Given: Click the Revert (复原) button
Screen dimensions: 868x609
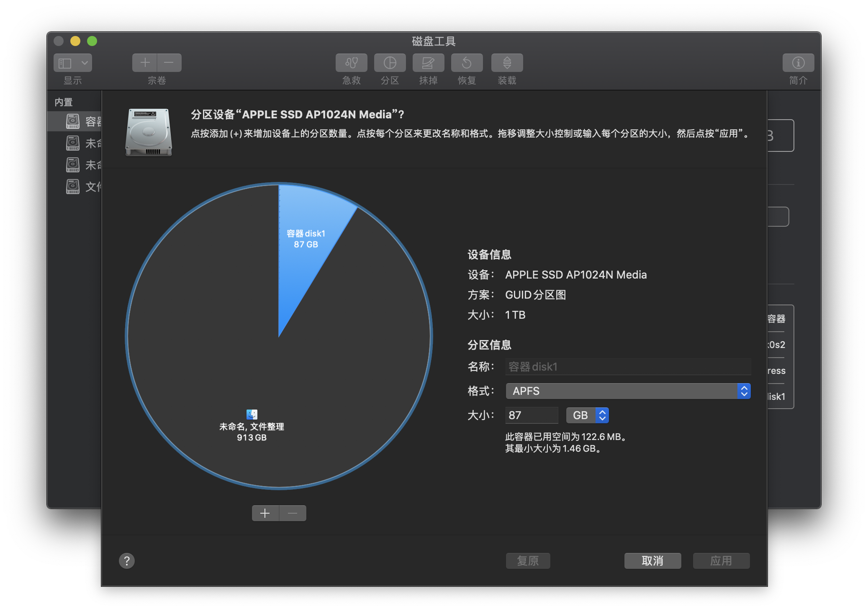Looking at the screenshot, I should click(528, 561).
